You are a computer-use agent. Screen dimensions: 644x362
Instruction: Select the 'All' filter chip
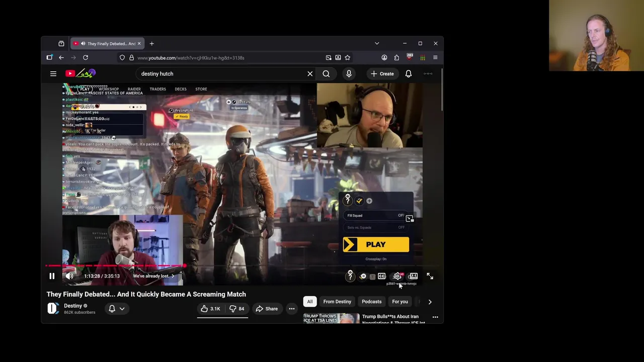tap(310, 302)
